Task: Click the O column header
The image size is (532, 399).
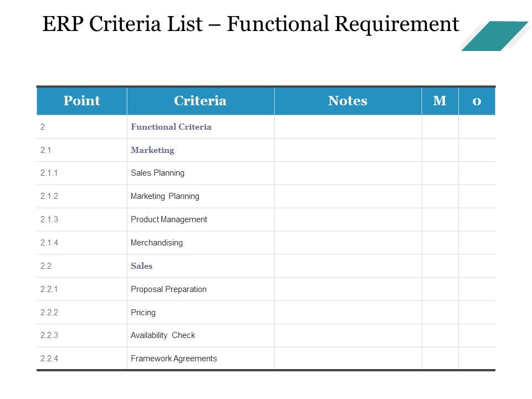Action: (477, 101)
